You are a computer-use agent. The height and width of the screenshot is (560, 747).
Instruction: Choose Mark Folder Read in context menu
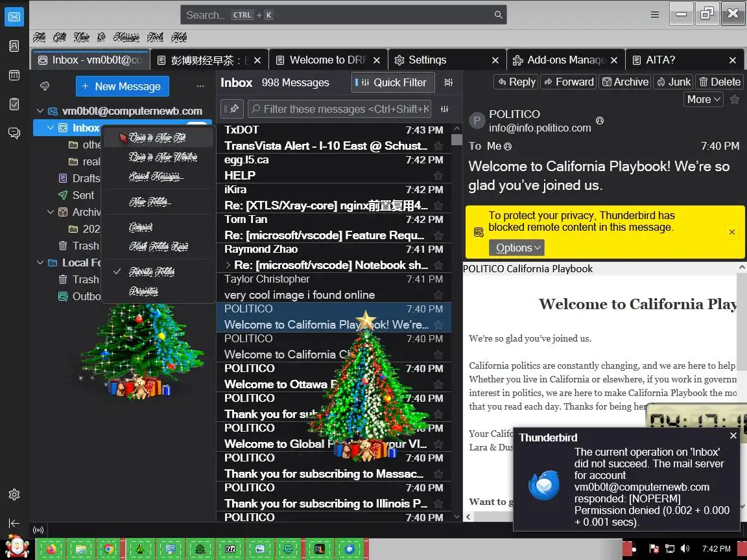tap(158, 246)
